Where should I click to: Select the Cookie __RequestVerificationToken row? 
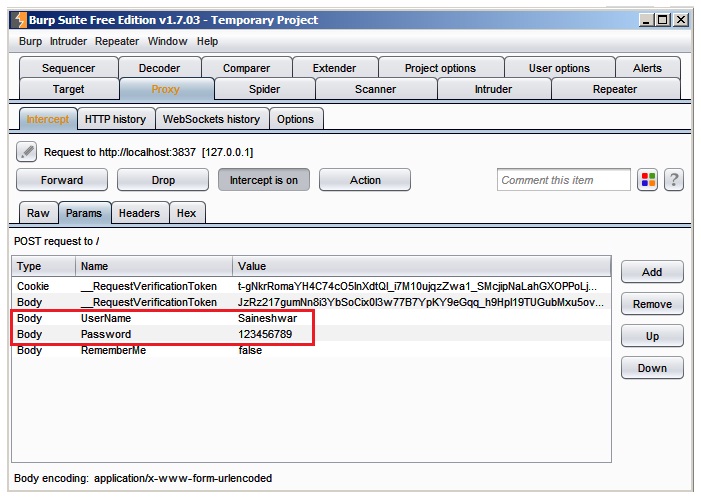click(x=311, y=286)
